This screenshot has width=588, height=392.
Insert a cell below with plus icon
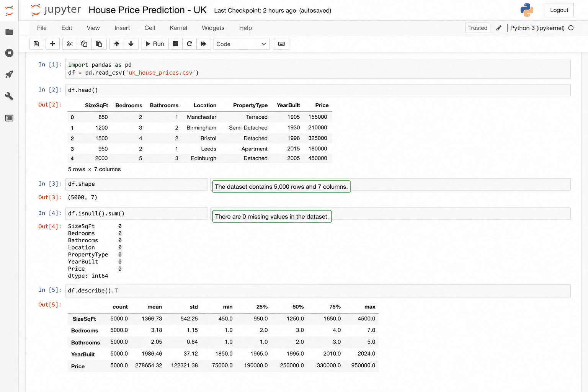[x=53, y=44]
